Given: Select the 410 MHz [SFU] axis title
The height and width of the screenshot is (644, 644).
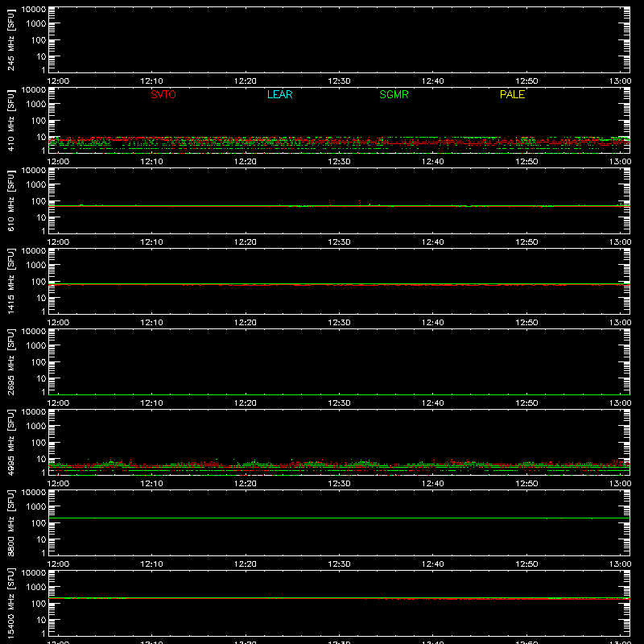Looking at the screenshot, I should pos(11,120).
